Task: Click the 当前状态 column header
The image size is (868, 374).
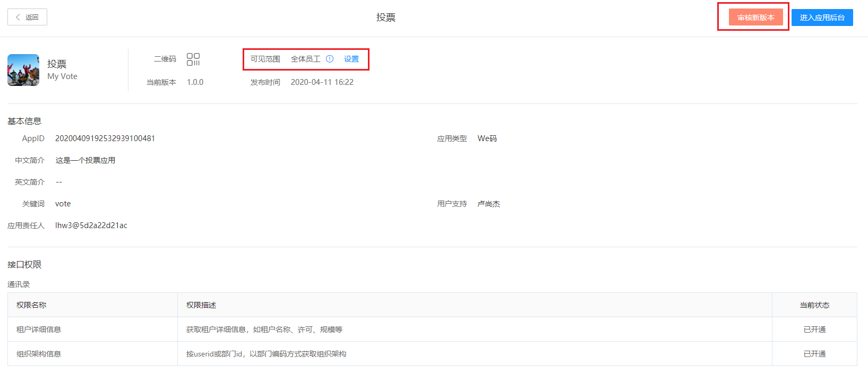Action: 814,305
